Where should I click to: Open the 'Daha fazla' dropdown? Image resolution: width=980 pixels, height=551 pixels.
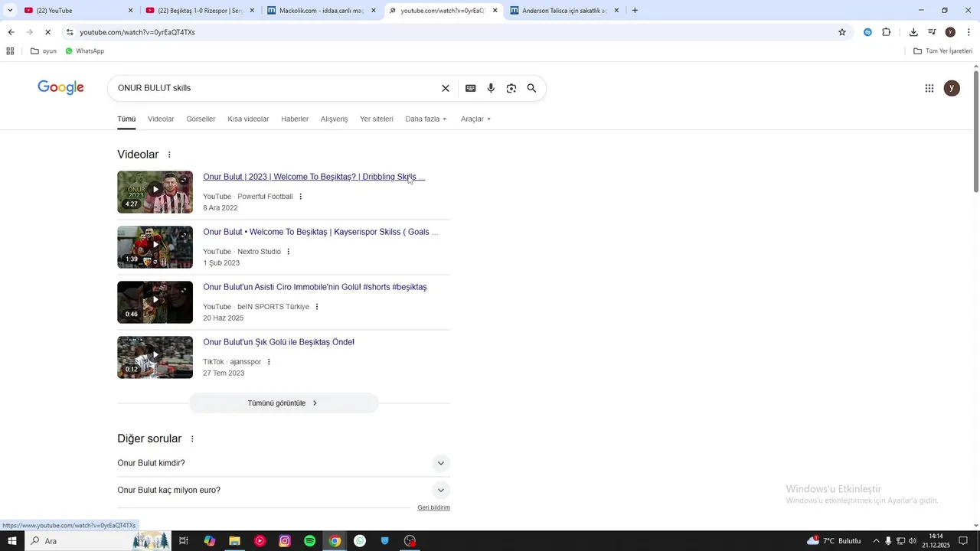click(426, 119)
